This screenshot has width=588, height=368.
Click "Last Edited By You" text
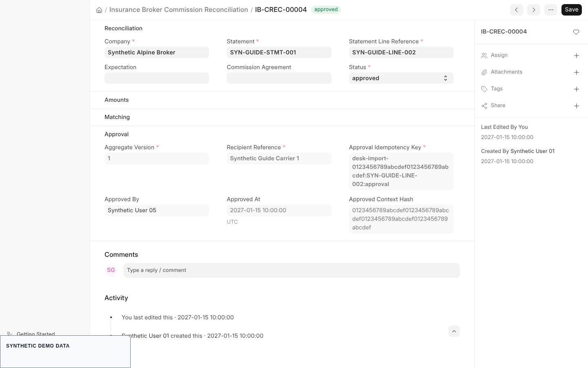[x=504, y=127]
